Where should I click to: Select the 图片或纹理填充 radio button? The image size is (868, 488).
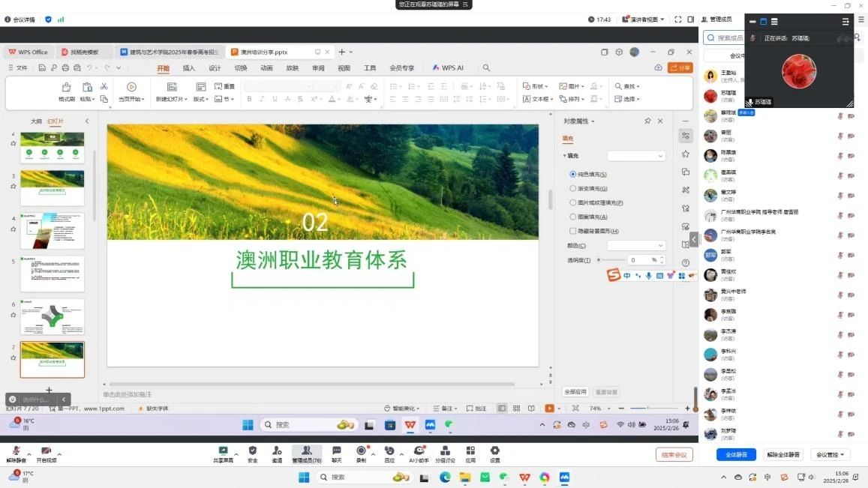click(x=573, y=203)
